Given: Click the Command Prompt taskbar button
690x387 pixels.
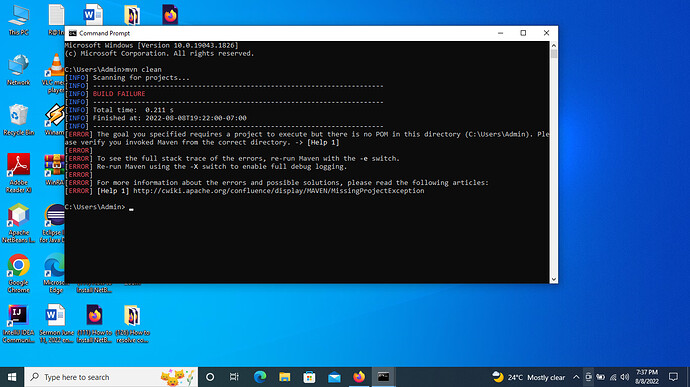Looking at the screenshot, I should tap(383, 377).
